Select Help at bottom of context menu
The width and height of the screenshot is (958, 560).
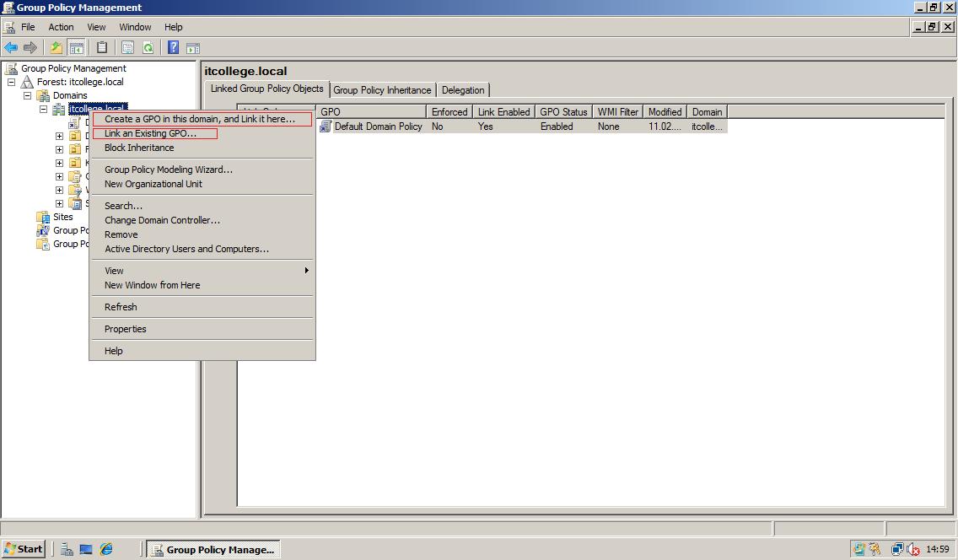coord(202,351)
